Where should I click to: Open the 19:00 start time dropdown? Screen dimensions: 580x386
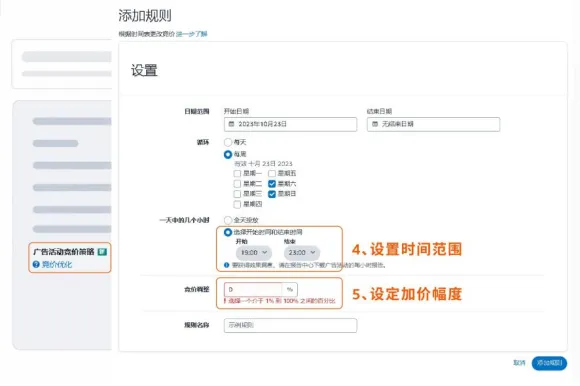pos(254,253)
